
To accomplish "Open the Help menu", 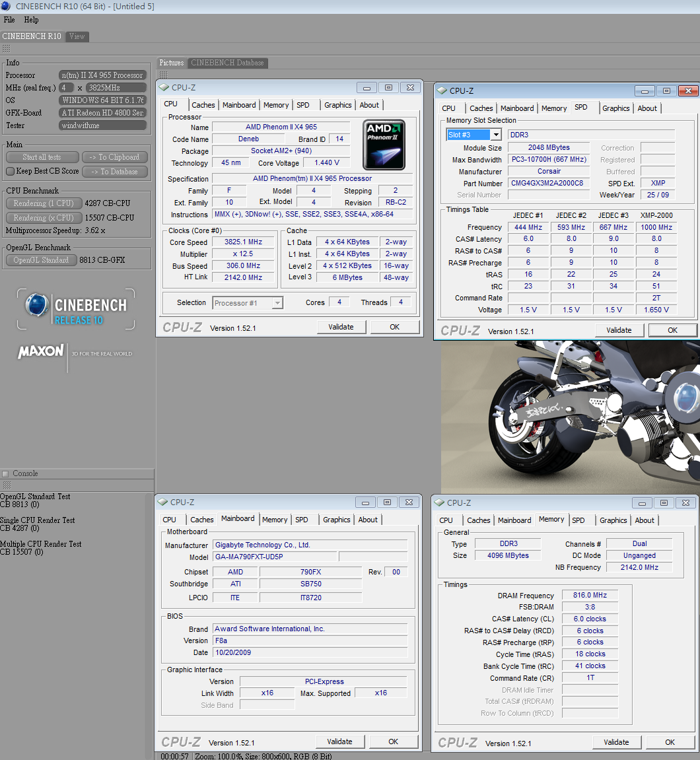I will point(31,20).
